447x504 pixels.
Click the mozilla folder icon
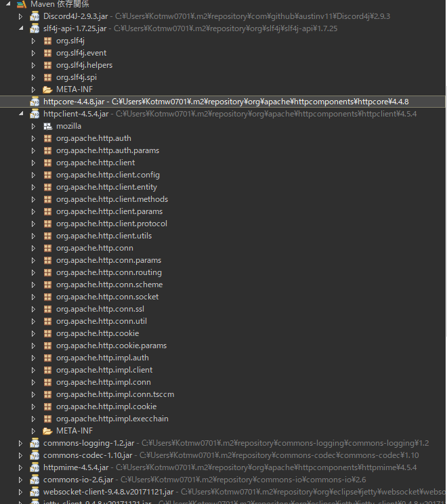[x=47, y=126]
